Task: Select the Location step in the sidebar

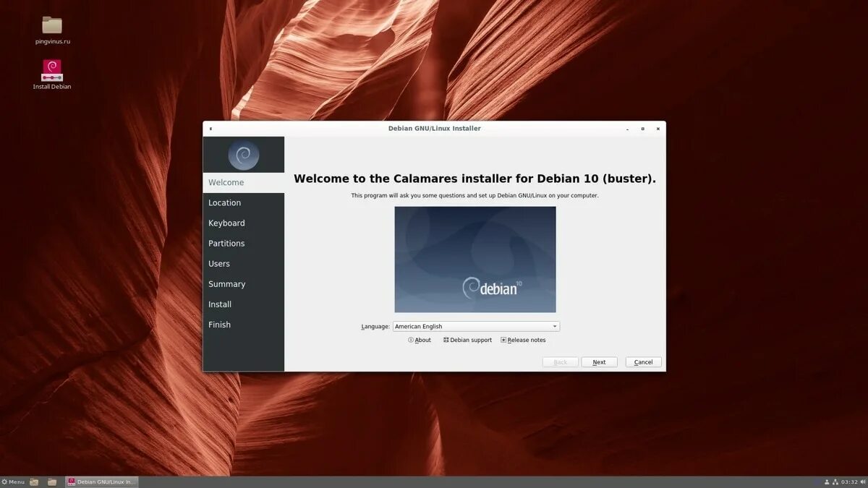Action: (244, 203)
